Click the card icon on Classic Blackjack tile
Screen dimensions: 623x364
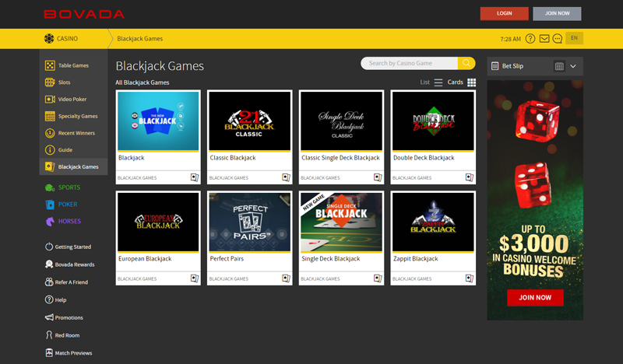[286, 177]
